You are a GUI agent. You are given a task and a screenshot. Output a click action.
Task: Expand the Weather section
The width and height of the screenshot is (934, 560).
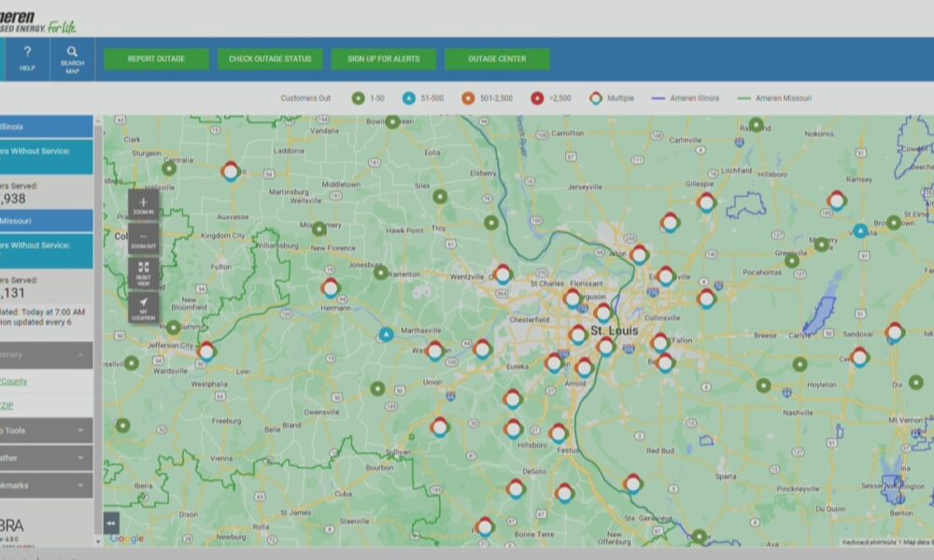pos(46,458)
